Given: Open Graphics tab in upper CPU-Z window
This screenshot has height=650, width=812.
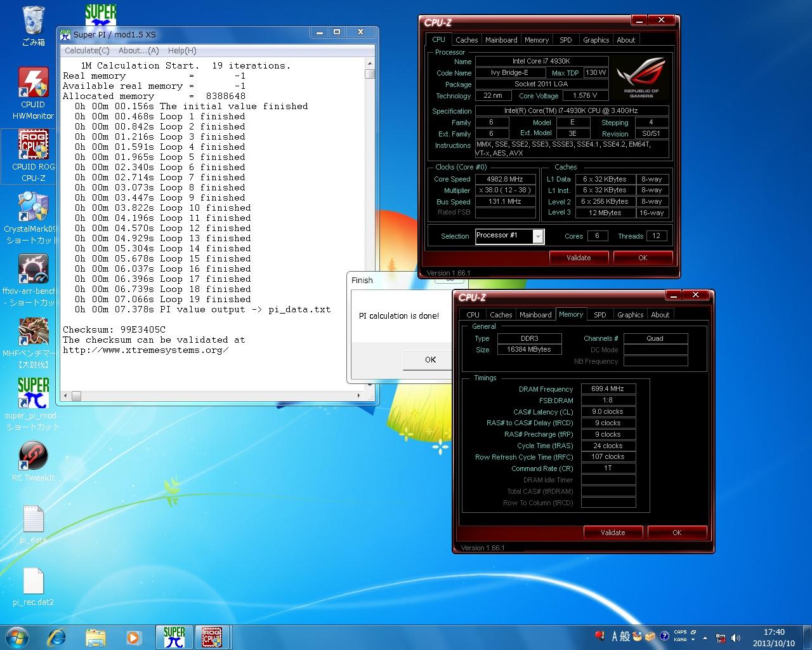Looking at the screenshot, I should point(596,40).
